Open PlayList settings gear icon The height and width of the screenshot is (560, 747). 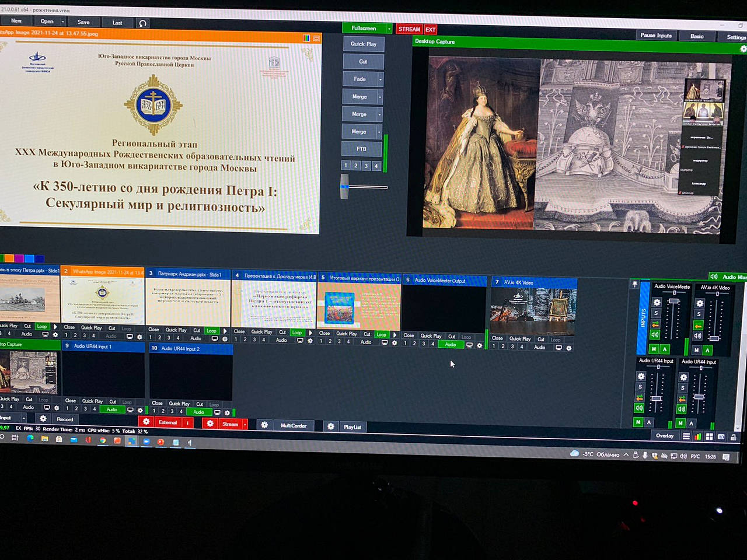(331, 426)
